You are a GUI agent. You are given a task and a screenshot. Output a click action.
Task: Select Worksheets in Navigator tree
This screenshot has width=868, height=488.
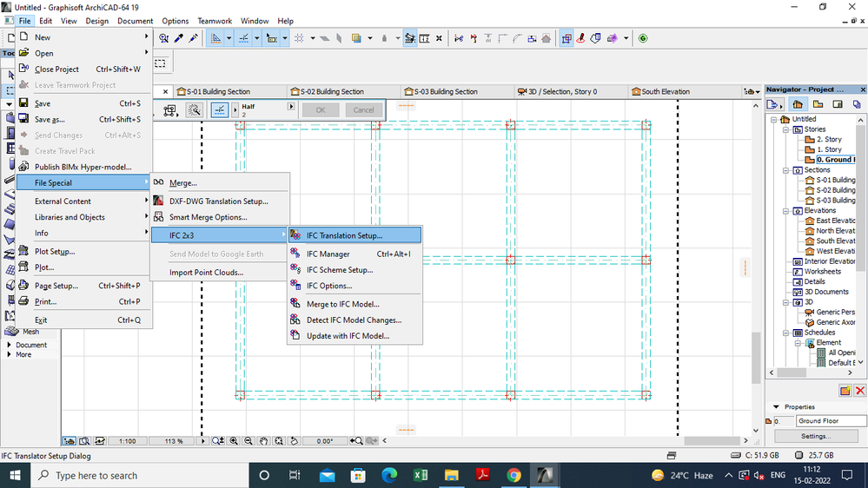tap(823, 271)
